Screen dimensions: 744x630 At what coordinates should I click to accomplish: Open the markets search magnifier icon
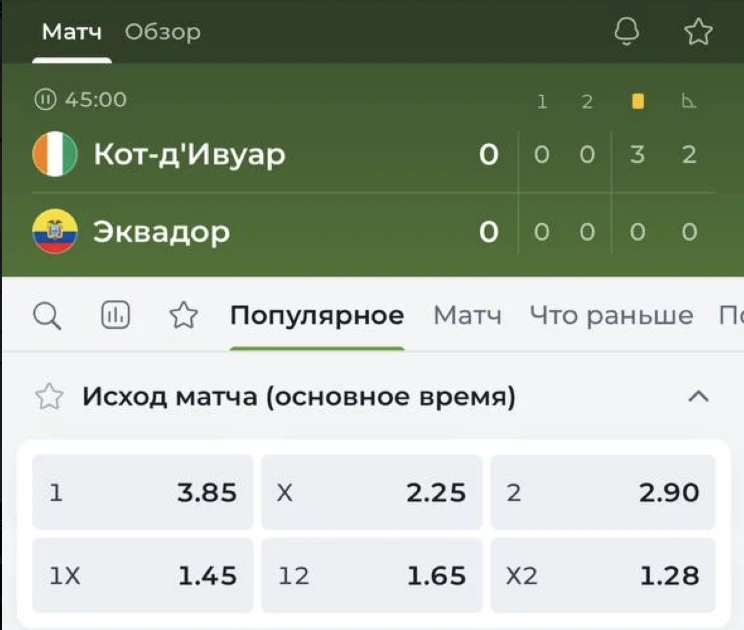[x=47, y=316]
